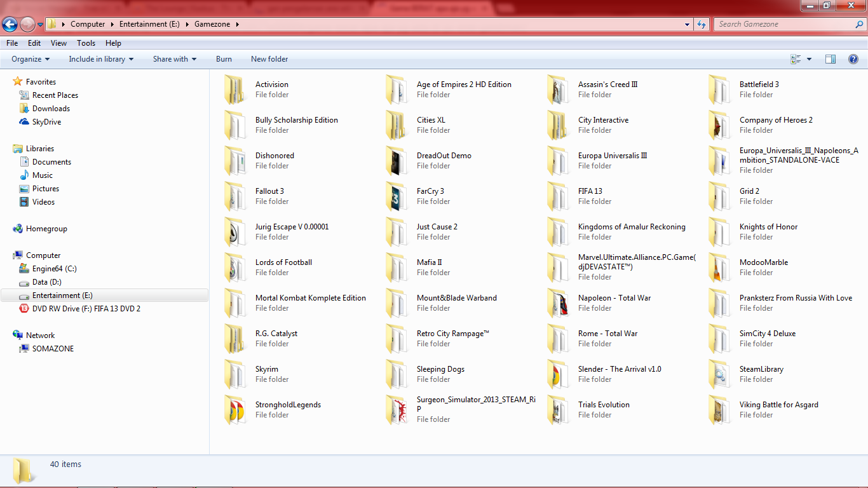Select the SimCity 4 Deluxe folder name
The image size is (868, 488).
click(x=768, y=334)
